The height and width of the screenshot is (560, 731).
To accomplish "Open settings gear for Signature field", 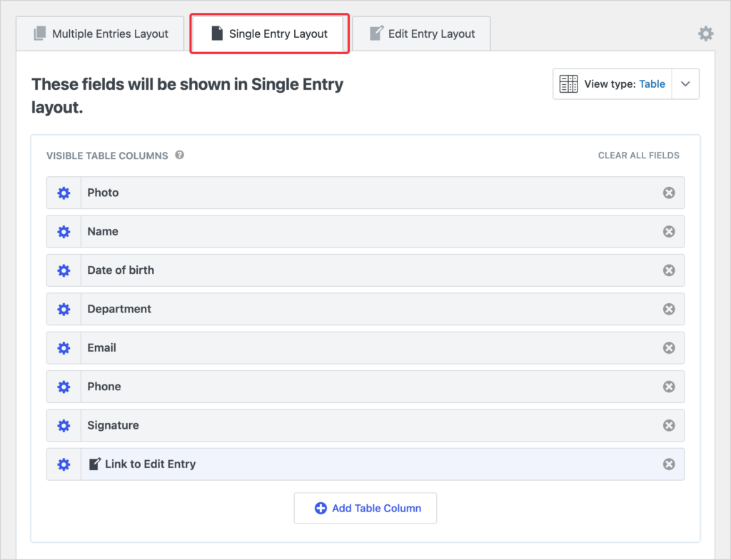I will [x=64, y=425].
